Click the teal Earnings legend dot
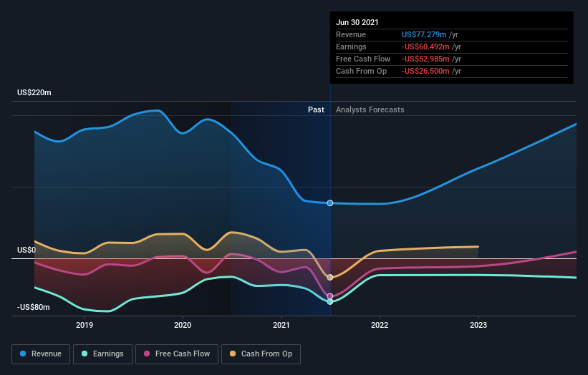The width and height of the screenshot is (588, 375). (85, 354)
